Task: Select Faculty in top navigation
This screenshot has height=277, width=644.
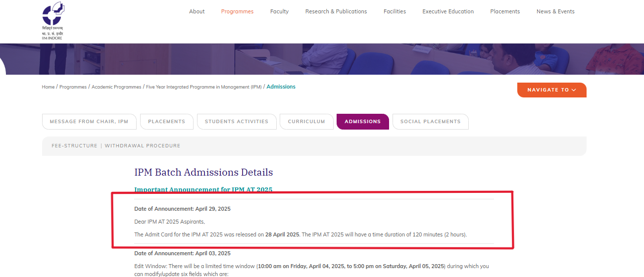Action: (x=279, y=11)
